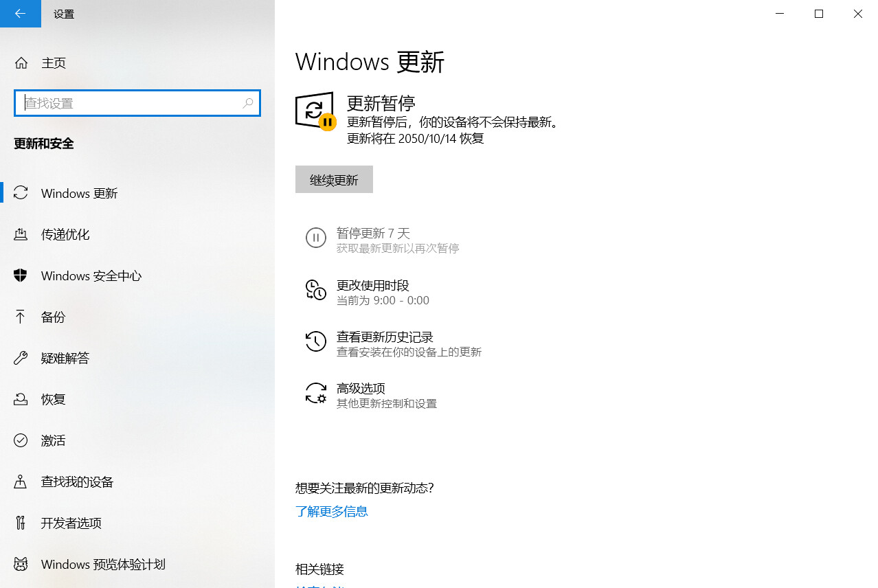
Task: Close the 设置 window
Action: [858, 14]
